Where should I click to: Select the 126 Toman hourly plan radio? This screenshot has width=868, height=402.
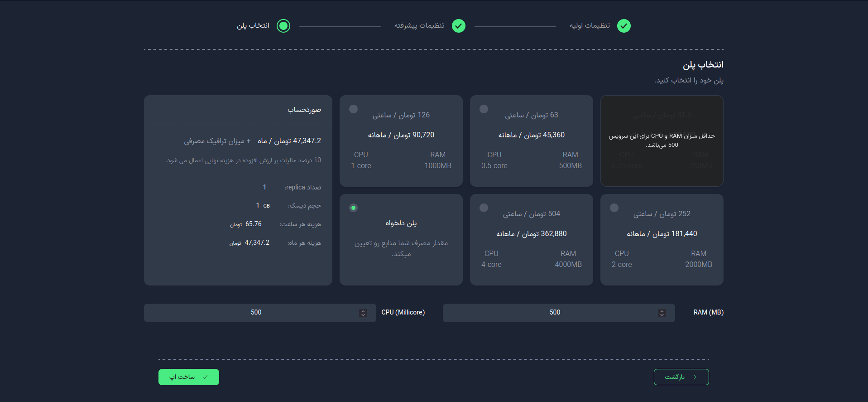[353, 109]
